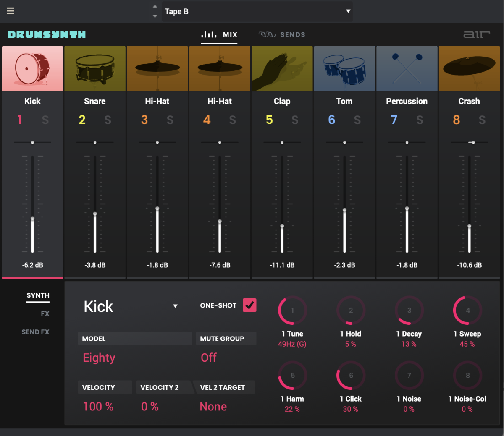Adjust the 1 Harm knob
The image size is (504, 436).
292,376
